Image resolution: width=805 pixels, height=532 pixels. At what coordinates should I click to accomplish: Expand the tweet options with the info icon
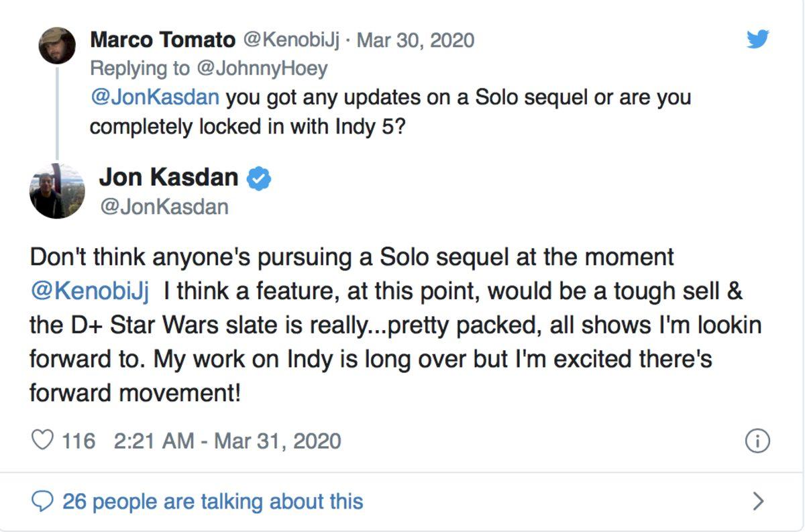(x=759, y=441)
